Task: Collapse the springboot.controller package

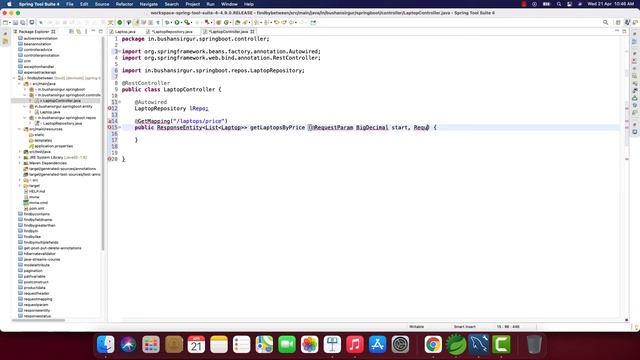Action: point(25,95)
